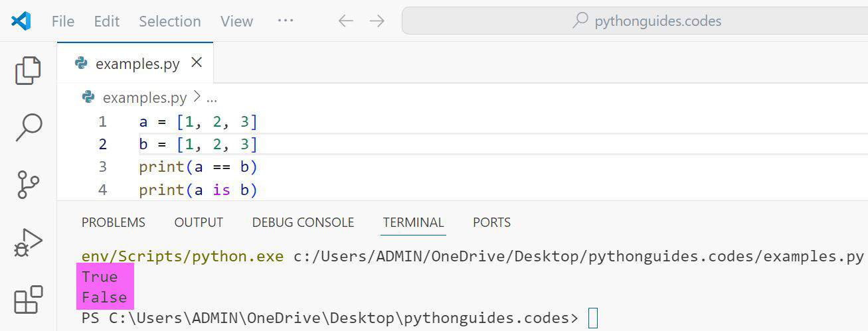This screenshot has height=331, width=868.
Task: Expand the hidden menus via ellipsis
Action: [x=286, y=21]
